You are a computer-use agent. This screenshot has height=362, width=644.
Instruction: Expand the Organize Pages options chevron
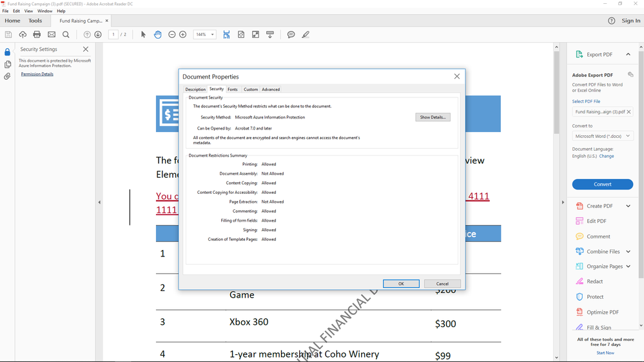tap(628, 267)
